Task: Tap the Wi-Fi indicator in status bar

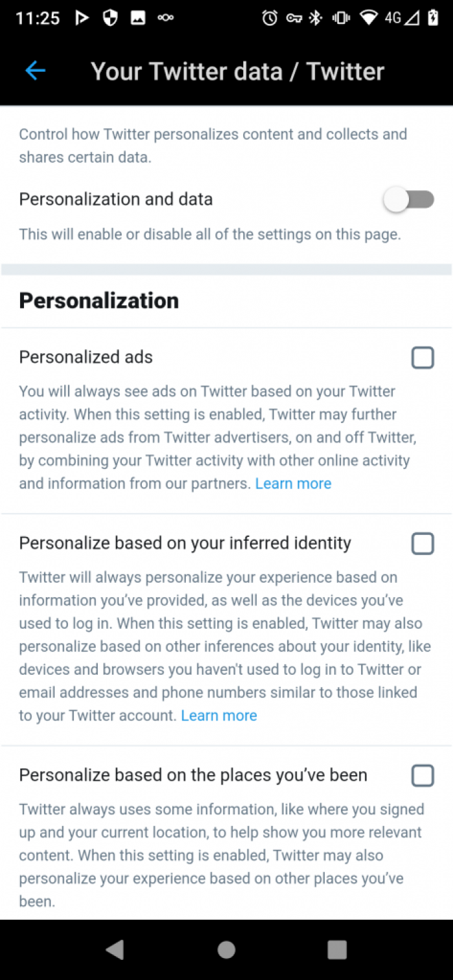Action: pyautogui.click(x=368, y=19)
